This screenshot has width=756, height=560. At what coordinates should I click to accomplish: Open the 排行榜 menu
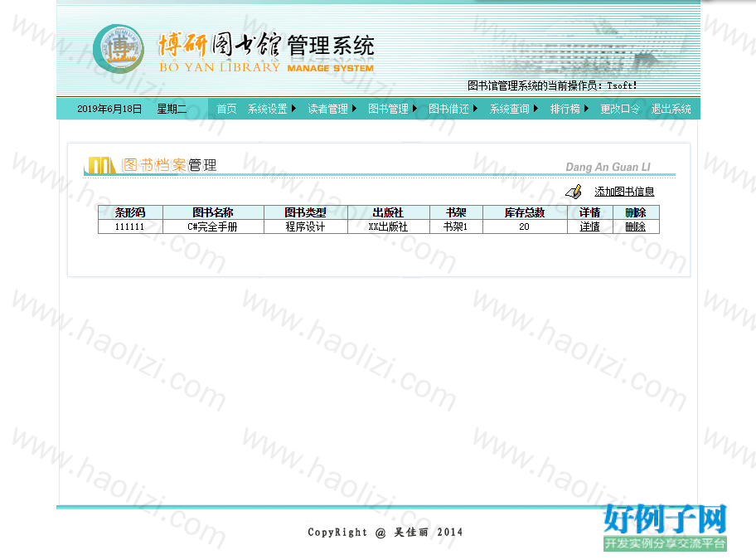[x=565, y=109]
